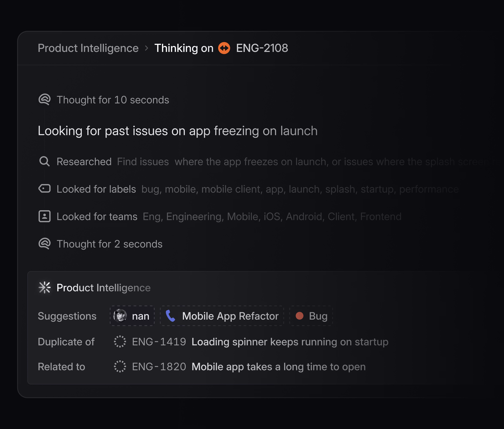Viewport: 504px width, 429px height.
Task: Click the 'Thought for 10 seconds' thinking icon
Action: pyautogui.click(x=44, y=100)
